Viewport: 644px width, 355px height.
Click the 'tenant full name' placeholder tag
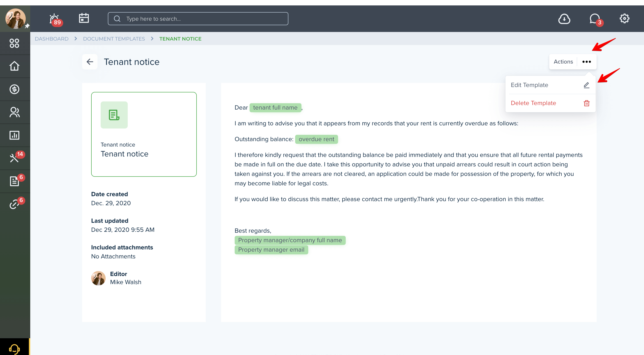pos(275,108)
